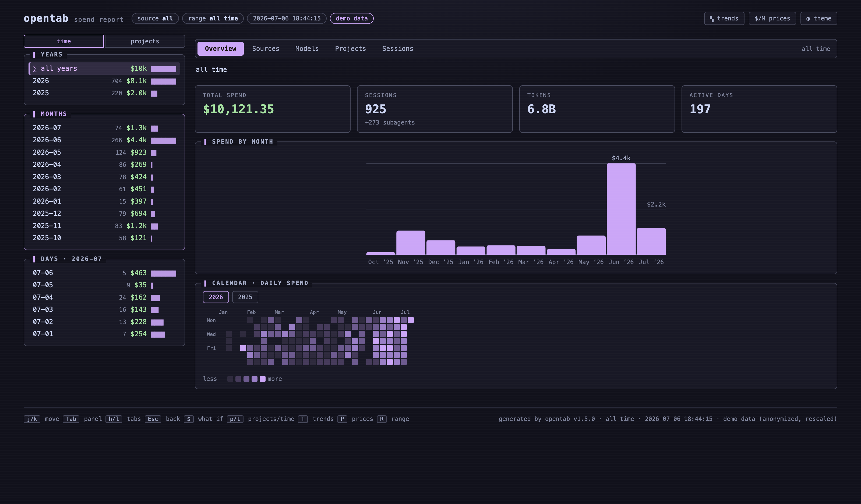Click the brightest legend swatch beside more
The width and height of the screenshot is (861, 504).
click(262, 379)
